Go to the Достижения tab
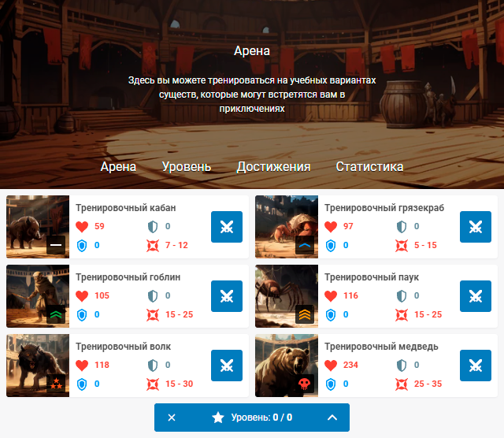The image size is (504, 438). (273, 166)
